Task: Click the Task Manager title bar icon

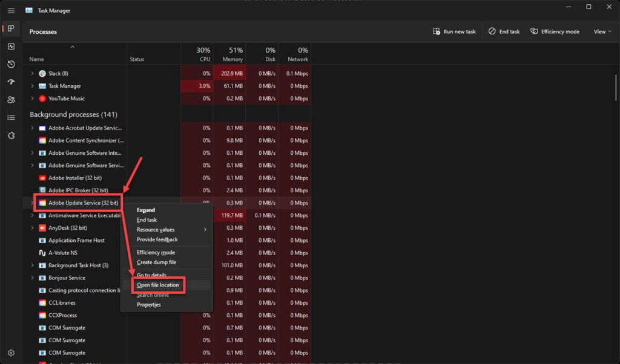Action: [29, 10]
